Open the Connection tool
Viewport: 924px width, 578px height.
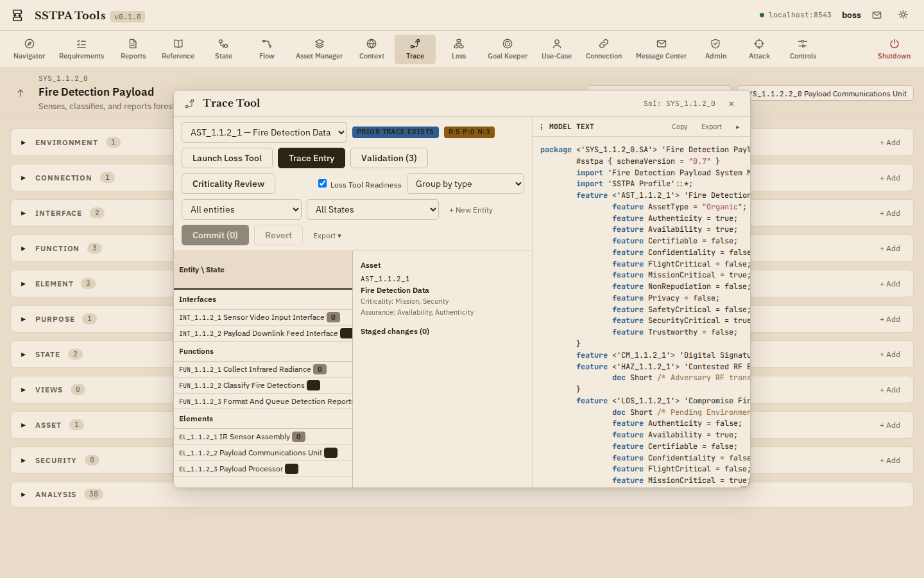pyautogui.click(x=604, y=49)
